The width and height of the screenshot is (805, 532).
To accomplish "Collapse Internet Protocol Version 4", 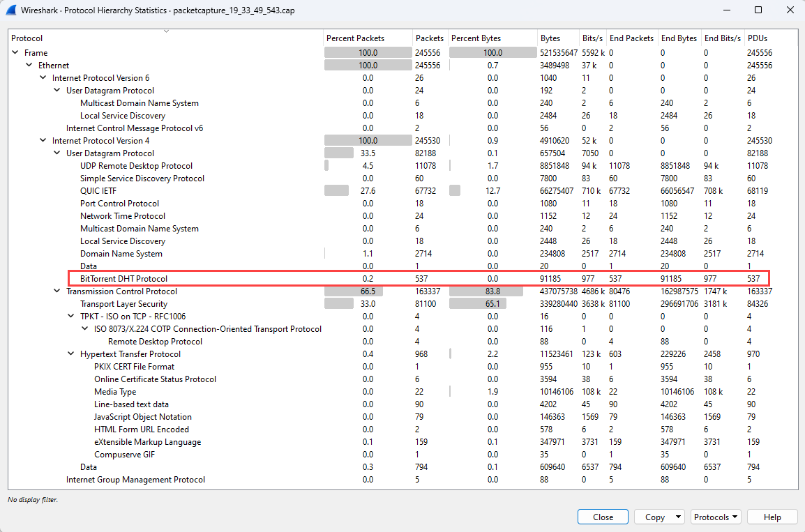I will click(x=43, y=140).
